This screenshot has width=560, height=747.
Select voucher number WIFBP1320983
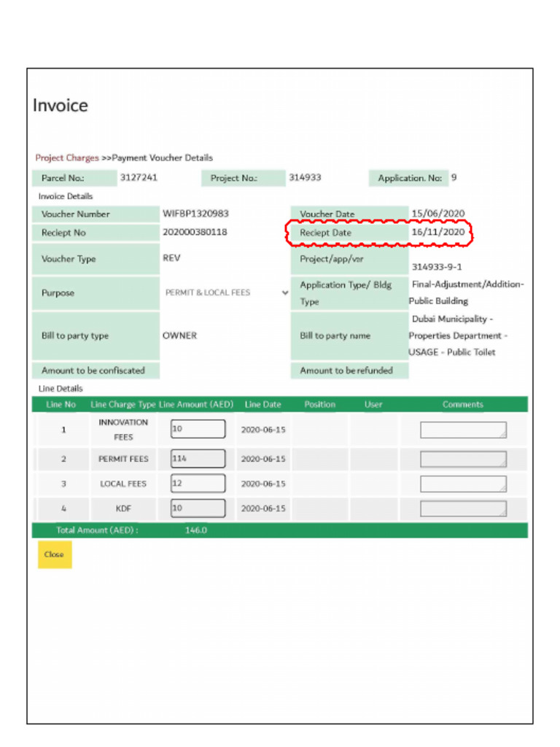click(195, 214)
